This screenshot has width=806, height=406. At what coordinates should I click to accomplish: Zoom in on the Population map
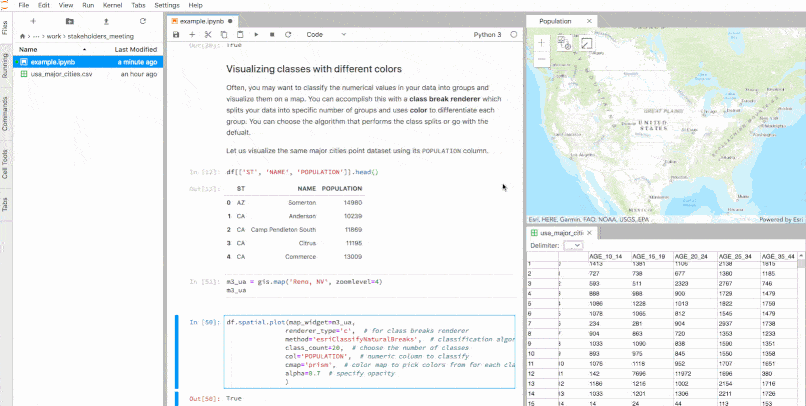click(x=541, y=43)
